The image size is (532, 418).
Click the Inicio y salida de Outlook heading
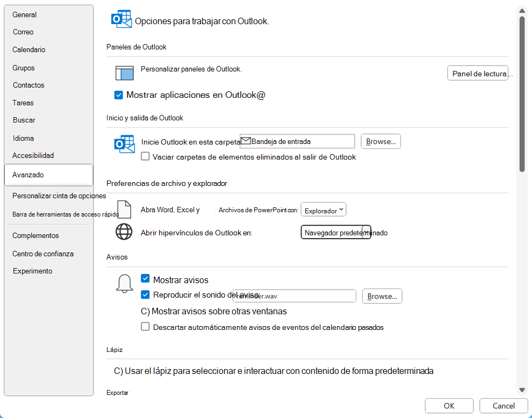(145, 118)
